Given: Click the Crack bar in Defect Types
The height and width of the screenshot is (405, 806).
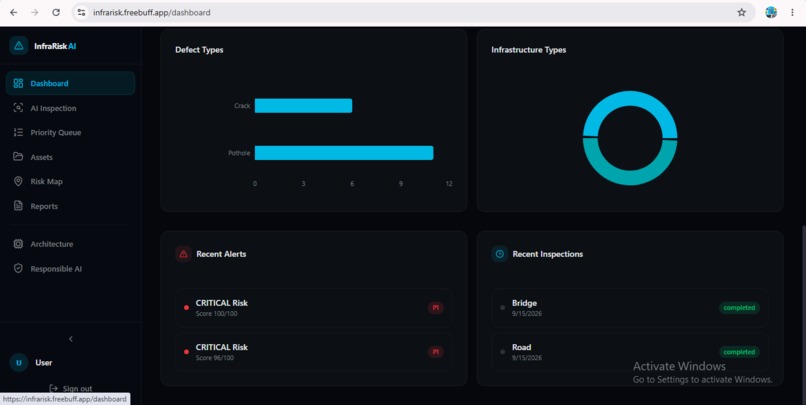Looking at the screenshot, I should (303, 105).
